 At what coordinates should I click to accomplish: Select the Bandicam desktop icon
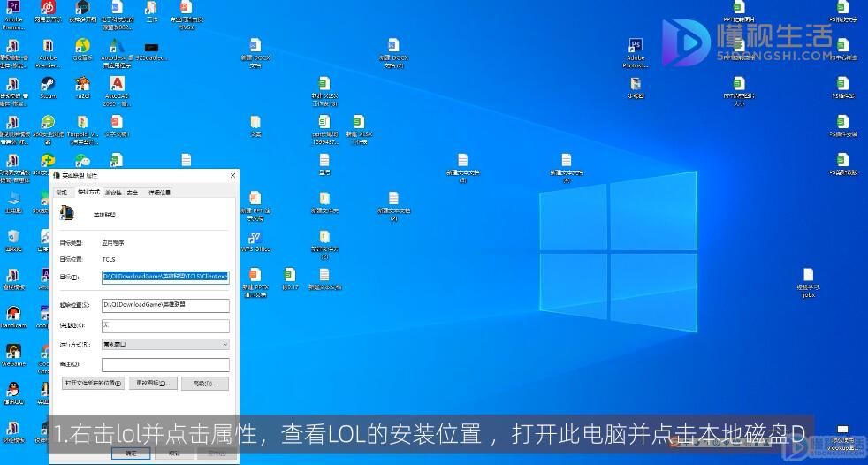13,317
